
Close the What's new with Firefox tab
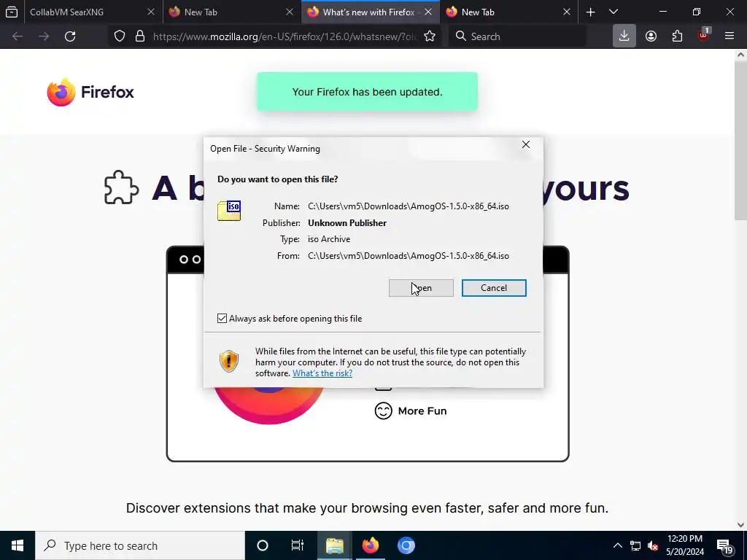(427, 12)
